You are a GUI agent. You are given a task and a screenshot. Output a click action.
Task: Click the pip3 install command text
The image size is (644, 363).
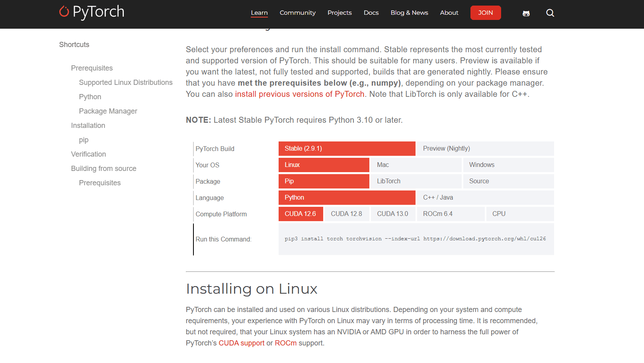click(415, 239)
